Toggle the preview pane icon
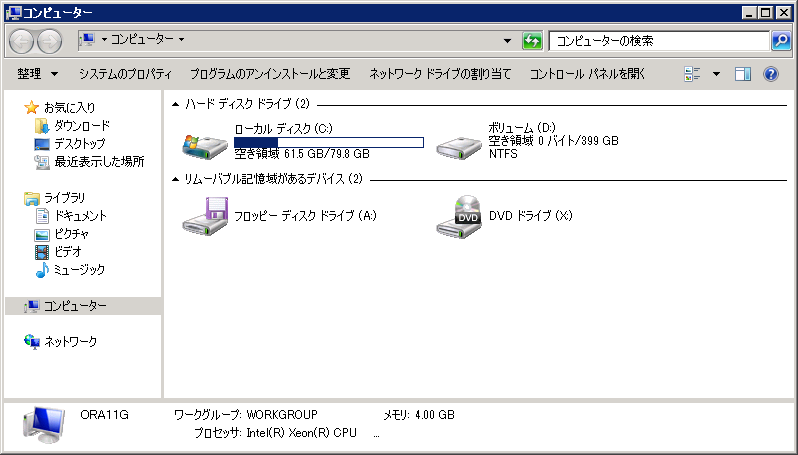The height and width of the screenshot is (455, 798). 743,74
